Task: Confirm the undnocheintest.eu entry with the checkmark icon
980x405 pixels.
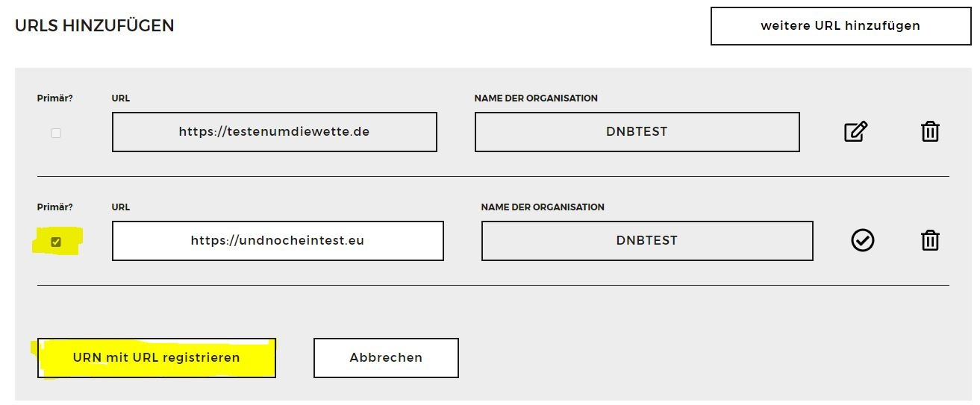Action: pyautogui.click(x=863, y=240)
